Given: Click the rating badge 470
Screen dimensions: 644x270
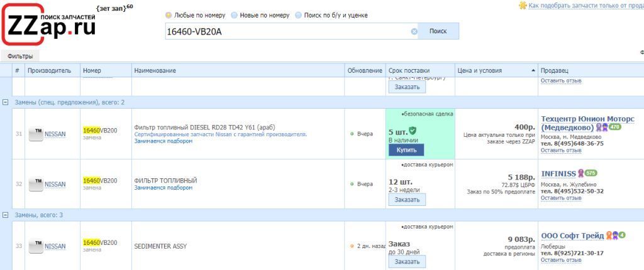Looking at the screenshot, I should (x=615, y=127).
